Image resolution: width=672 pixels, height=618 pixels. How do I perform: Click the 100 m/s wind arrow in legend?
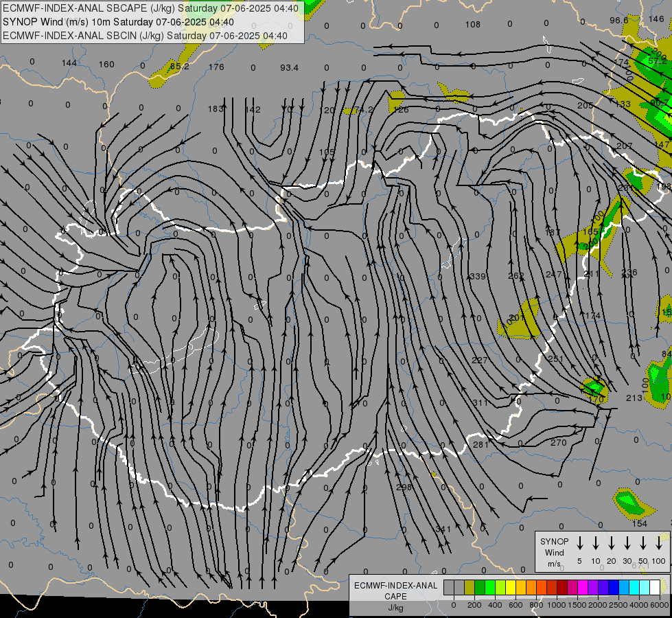point(659,543)
